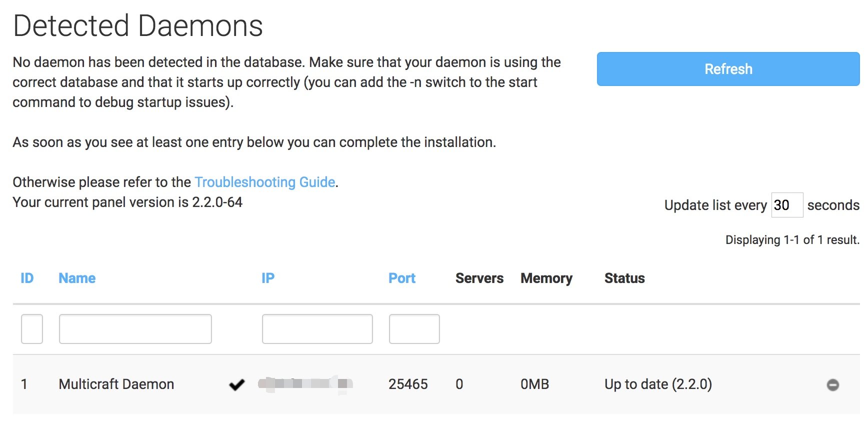Click into the Port filter field
Image resolution: width=868 pixels, height=435 pixels.
(414, 329)
